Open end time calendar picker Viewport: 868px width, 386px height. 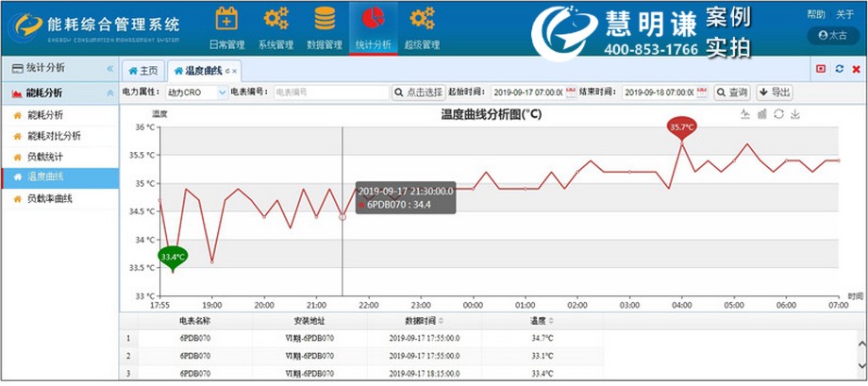[700, 92]
